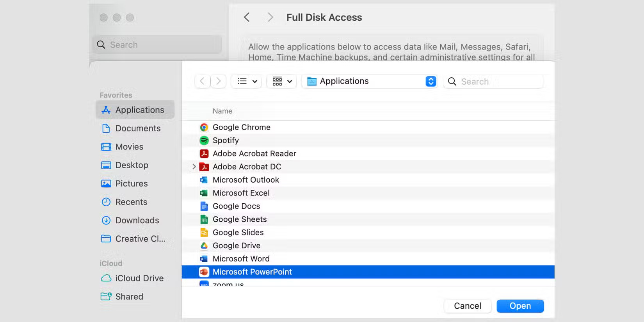Screen dimensions: 644x322
Task: Select the Google Drive icon
Action: coord(204,246)
